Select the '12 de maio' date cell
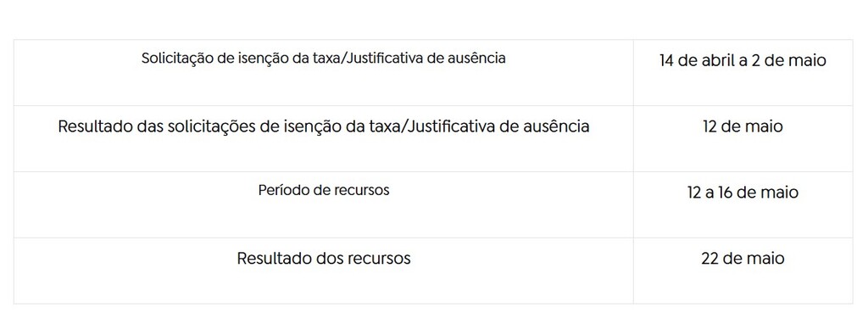Image resolution: width=868 pixels, height=313 pixels. (743, 126)
